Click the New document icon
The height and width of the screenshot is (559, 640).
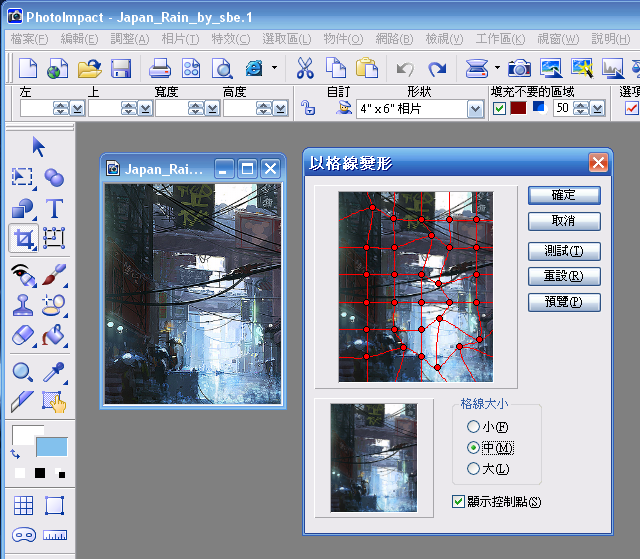(28, 68)
